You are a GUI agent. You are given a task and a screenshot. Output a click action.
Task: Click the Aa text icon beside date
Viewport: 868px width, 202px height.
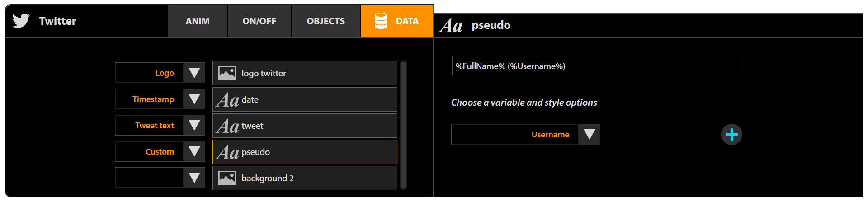coord(227,100)
